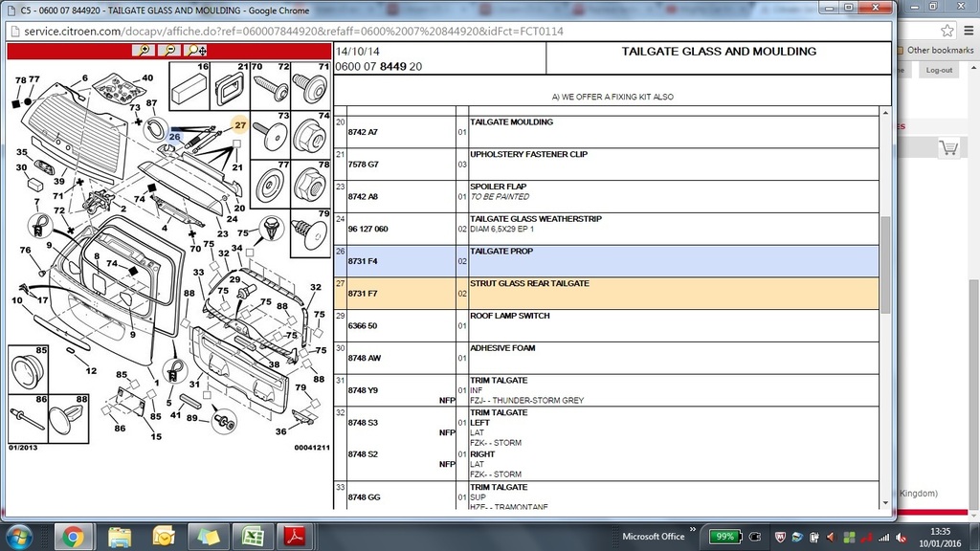Click part number 8731 F4
The width and height of the screenshot is (980, 551).
(363, 261)
